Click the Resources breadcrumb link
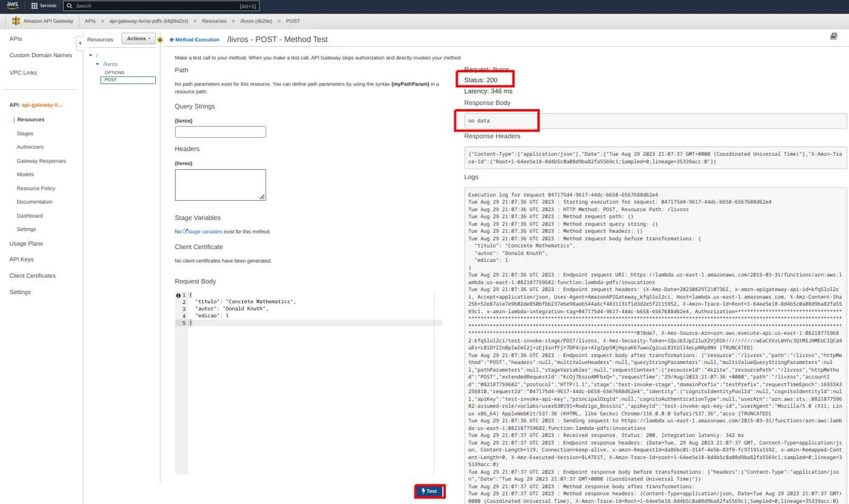849x504 pixels. [x=214, y=21]
